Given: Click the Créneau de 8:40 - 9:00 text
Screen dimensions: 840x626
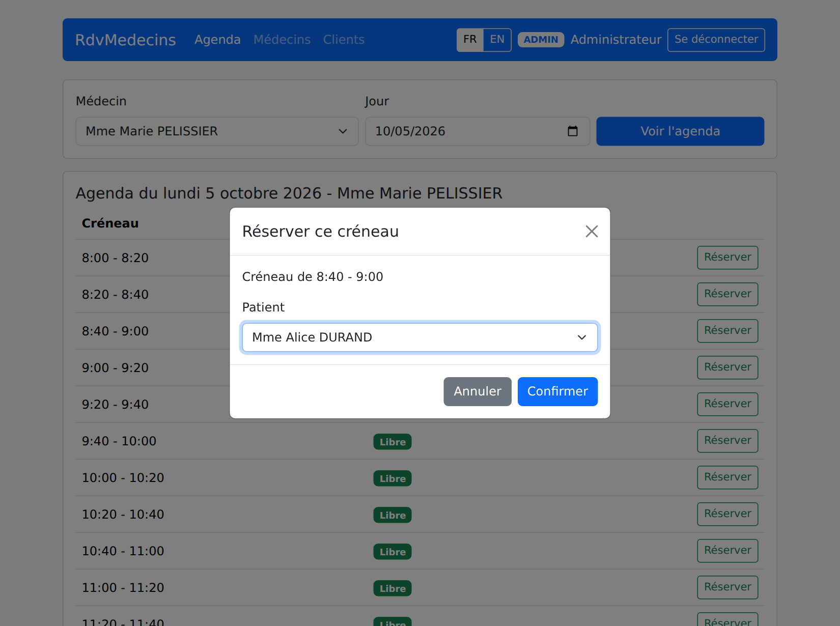Looking at the screenshot, I should [313, 277].
